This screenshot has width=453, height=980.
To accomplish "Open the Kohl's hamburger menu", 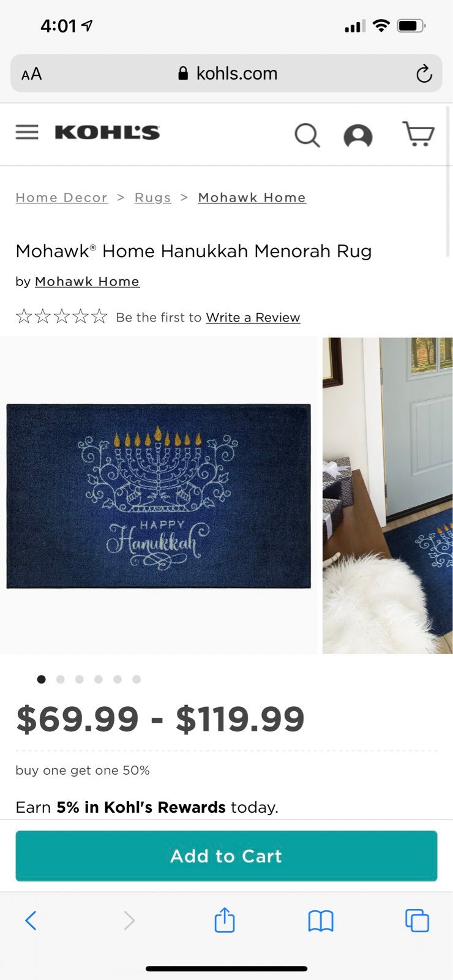I will coord(27,132).
